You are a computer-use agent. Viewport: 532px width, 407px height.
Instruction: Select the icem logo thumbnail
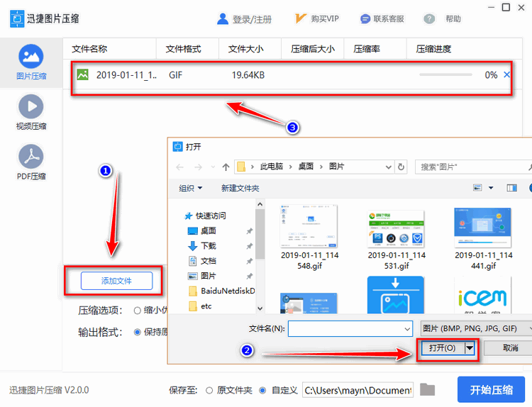click(482, 296)
